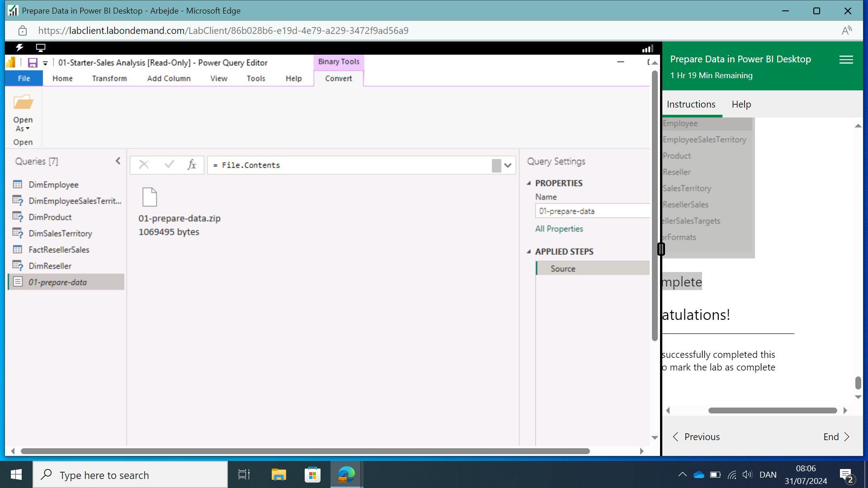Click the network tray icon
This screenshot has height=488, width=868.
pos(732,474)
